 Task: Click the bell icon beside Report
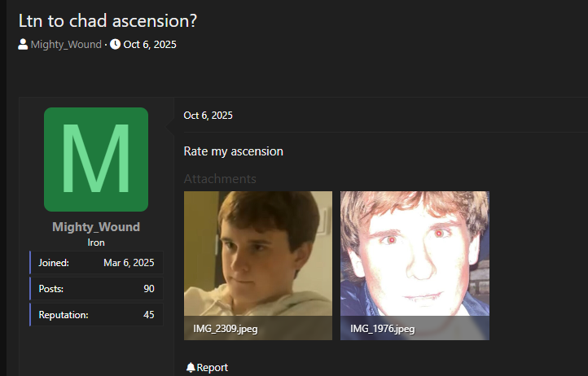click(191, 367)
